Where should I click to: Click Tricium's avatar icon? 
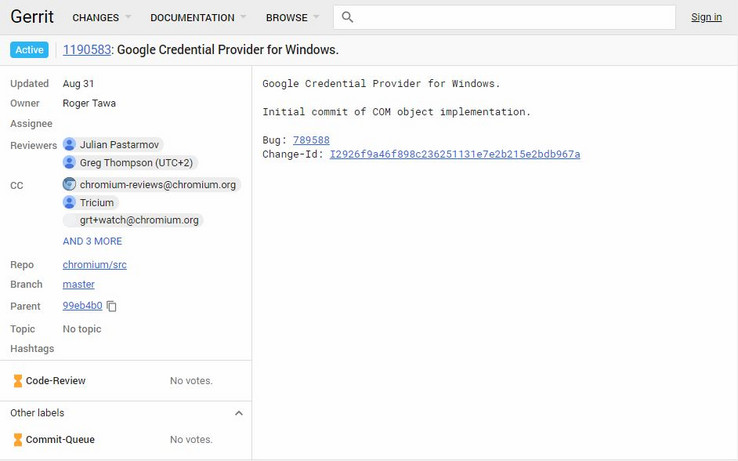click(70, 202)
